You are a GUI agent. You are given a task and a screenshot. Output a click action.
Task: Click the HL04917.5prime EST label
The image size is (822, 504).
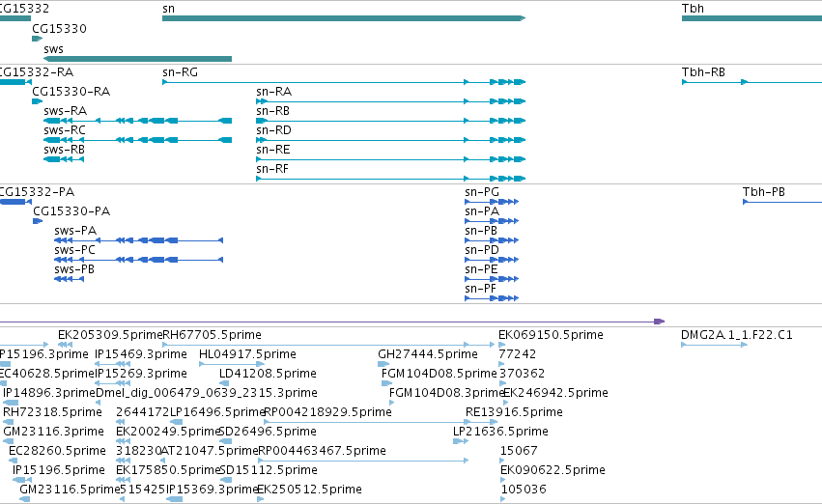pos(247,354)
